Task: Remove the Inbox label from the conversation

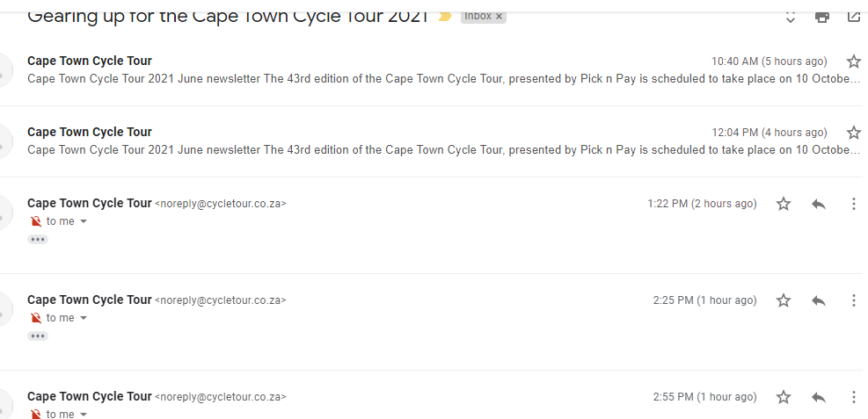Action: pyautogui.click(x=499, y=17)
